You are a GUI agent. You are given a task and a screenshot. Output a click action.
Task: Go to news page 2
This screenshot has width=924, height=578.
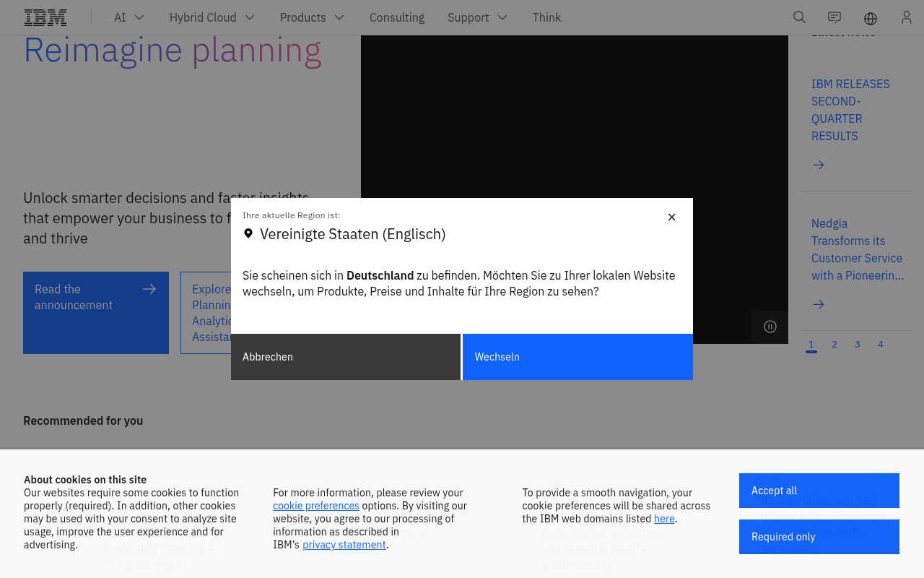pyautogui.click(x=834, y=345)
